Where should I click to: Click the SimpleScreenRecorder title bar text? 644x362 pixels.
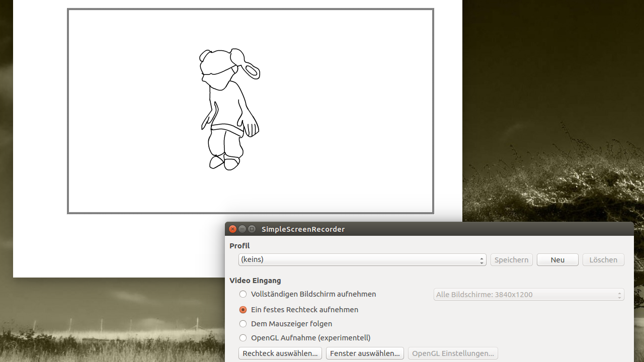pyautogui.click(x=303, y=229)
